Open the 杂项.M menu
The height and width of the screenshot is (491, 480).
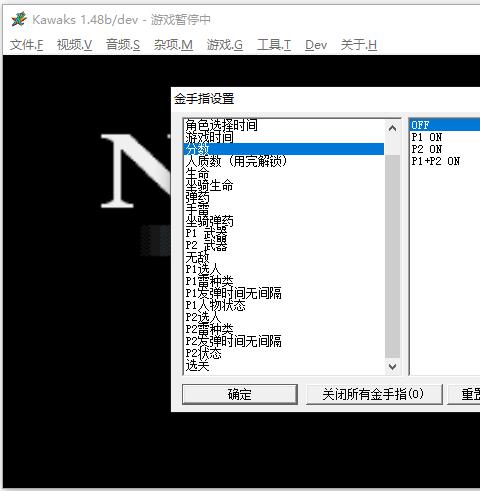coord(173,45)
